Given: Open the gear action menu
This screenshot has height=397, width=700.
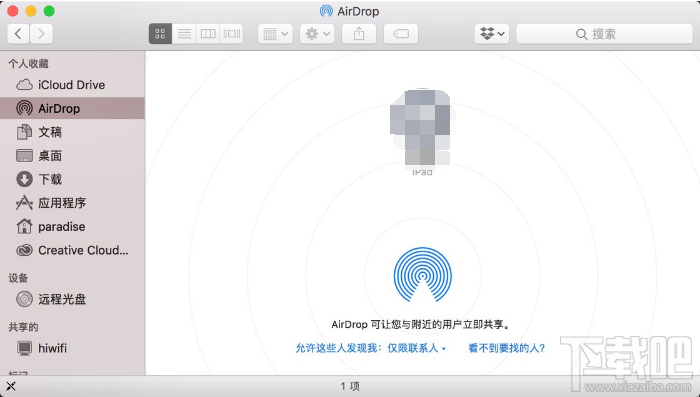Looking at the screenshot, I should [x=317, y=34].
